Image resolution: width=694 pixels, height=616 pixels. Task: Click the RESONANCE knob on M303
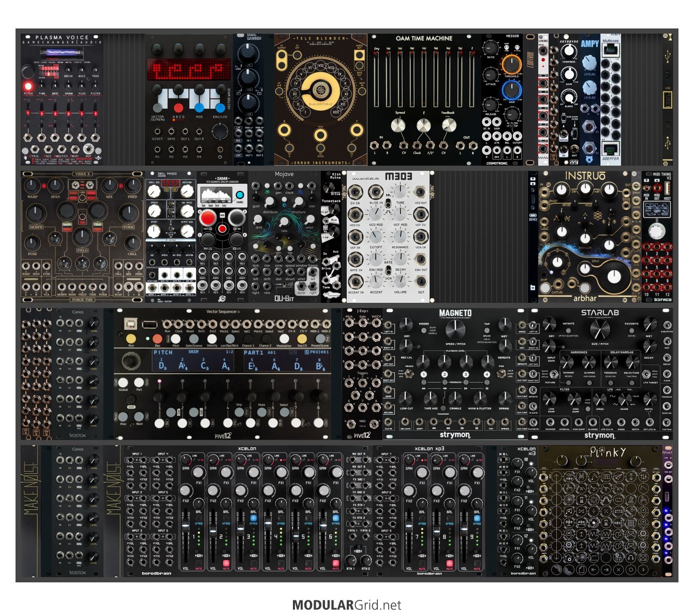point(400,237)
